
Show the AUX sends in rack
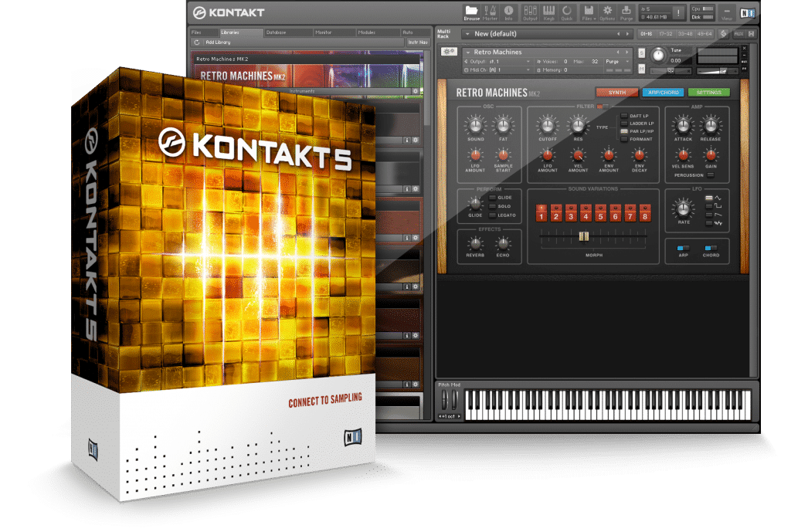(738, 34)
